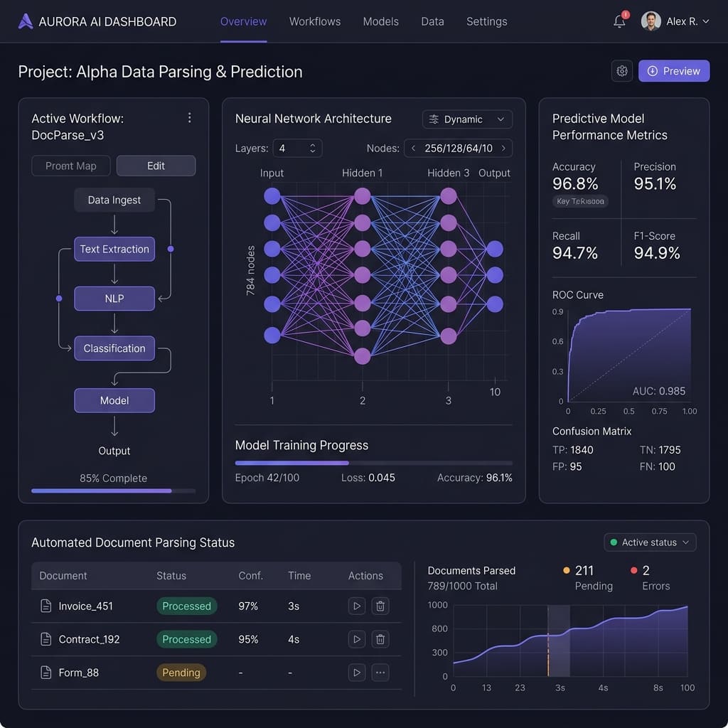Image resolution: width=728 pixels, height=728 pixels.
Task: Click the Form_88 file icon
Action: coord(46,673)
